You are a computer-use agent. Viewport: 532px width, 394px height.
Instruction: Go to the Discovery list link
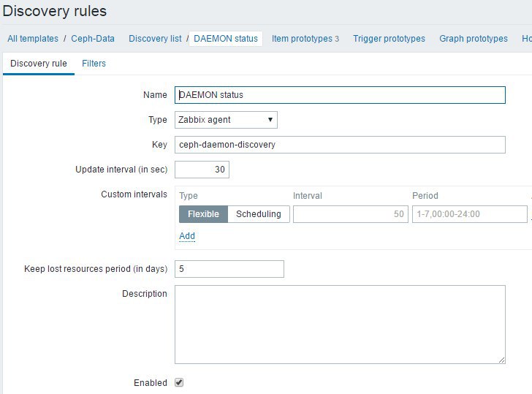point(155,39)
